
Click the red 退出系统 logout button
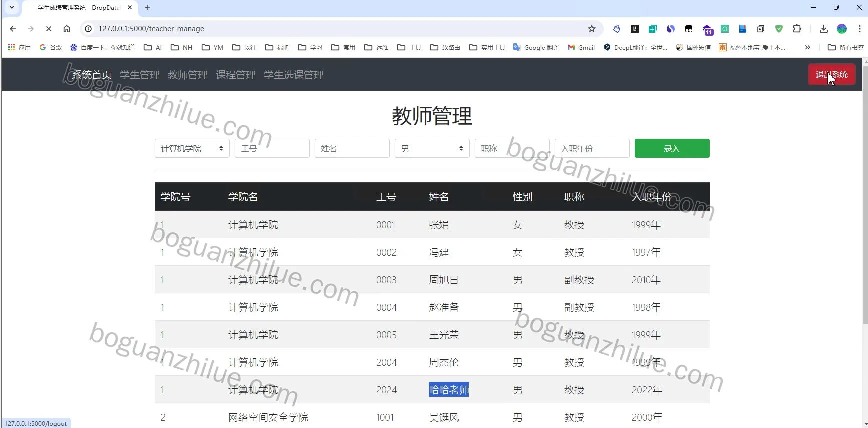click(832, 75)
